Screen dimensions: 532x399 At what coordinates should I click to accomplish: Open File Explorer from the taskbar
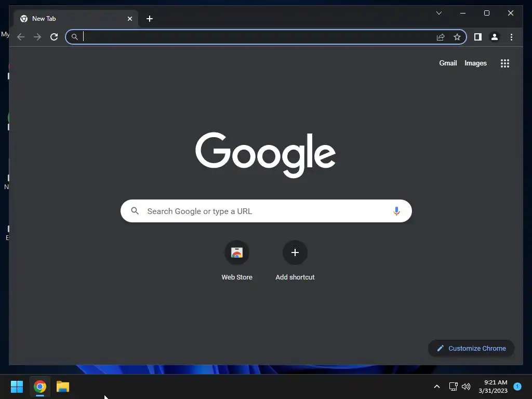coord(63,387)
